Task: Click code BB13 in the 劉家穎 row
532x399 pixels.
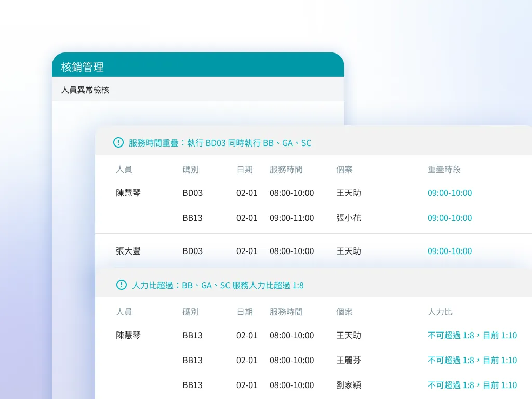Action: pyautogui.click(x=192, y=385)
